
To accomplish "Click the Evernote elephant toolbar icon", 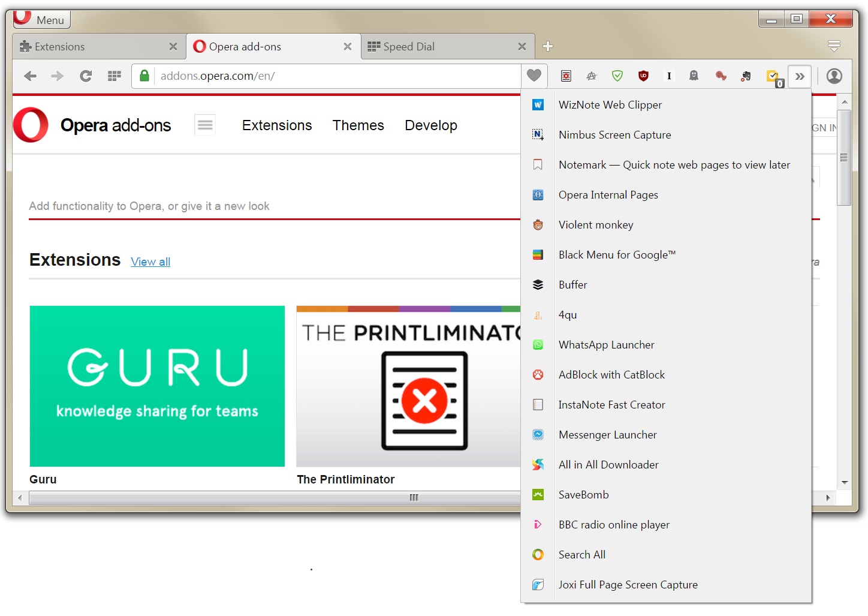I will click(746, 76).
